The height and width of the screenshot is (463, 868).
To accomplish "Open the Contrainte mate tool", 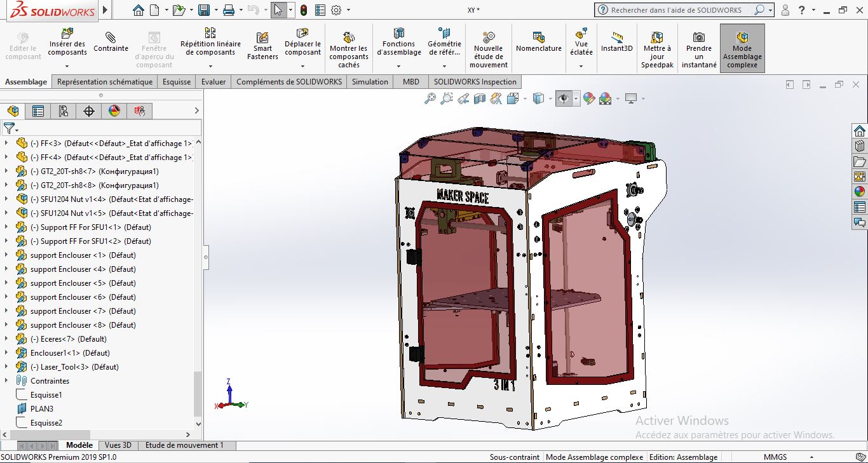I will coord(111,42).
